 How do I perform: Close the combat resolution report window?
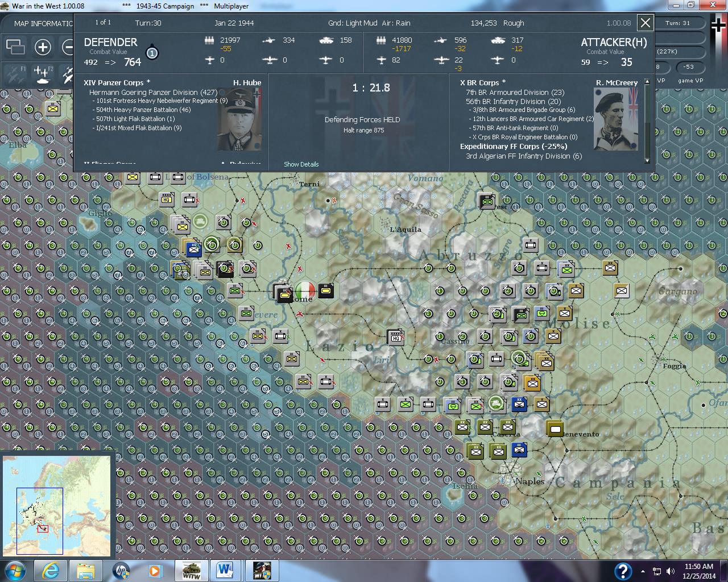click(x=645, y=23)
